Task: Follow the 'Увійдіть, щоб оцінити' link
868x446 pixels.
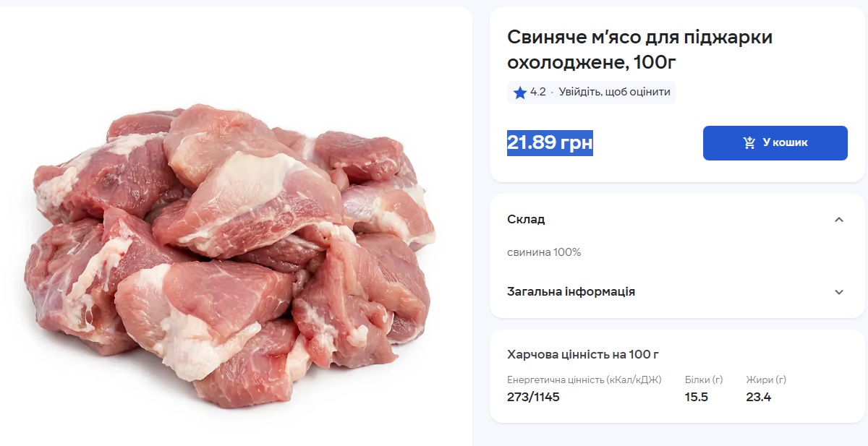Action: coord(614,93)
